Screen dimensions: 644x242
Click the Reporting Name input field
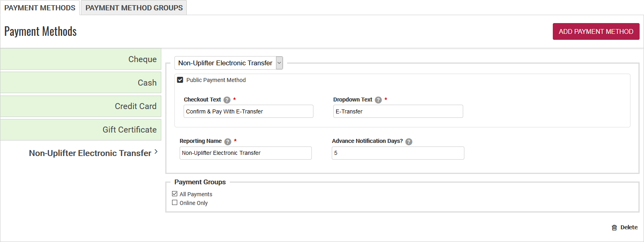click(x=246, y=153)
